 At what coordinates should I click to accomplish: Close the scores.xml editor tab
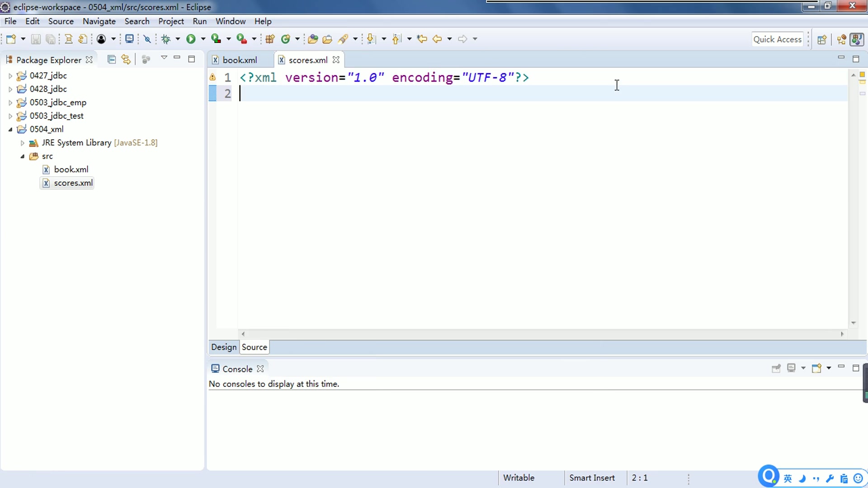336,60
